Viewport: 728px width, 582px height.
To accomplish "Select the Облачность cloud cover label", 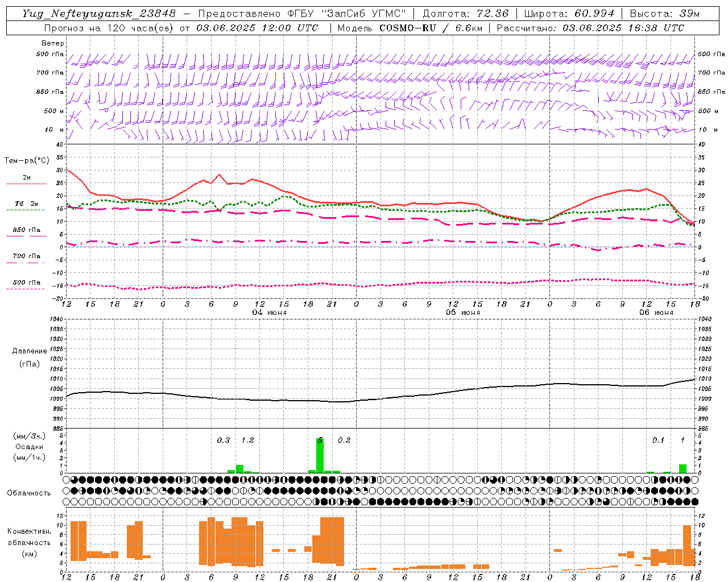I will 29,493.
